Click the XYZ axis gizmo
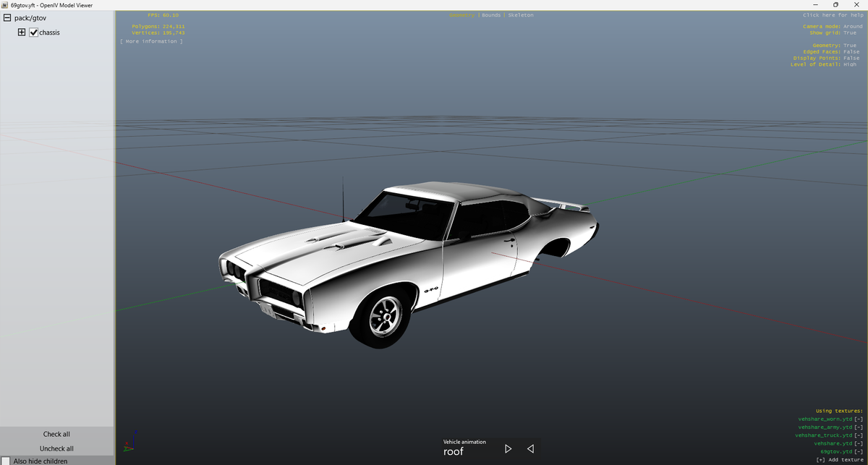868x465 pixels. (x=129, y=441)
